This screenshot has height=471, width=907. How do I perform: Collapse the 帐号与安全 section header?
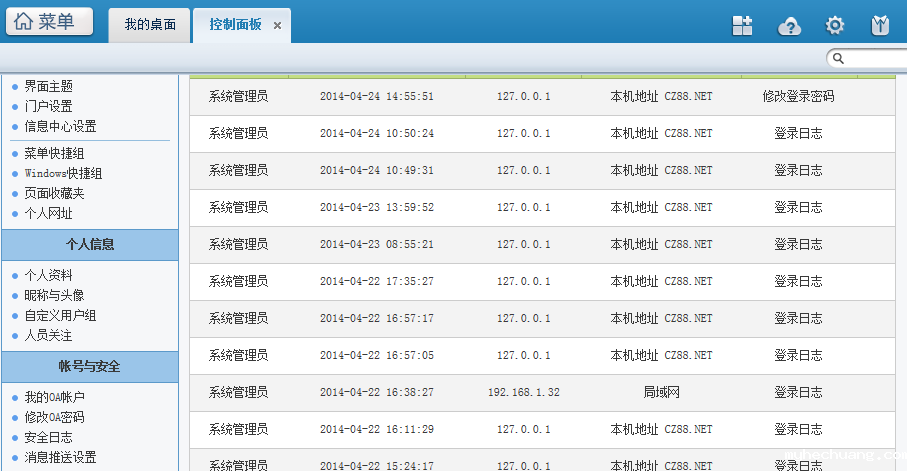(90, 367)
